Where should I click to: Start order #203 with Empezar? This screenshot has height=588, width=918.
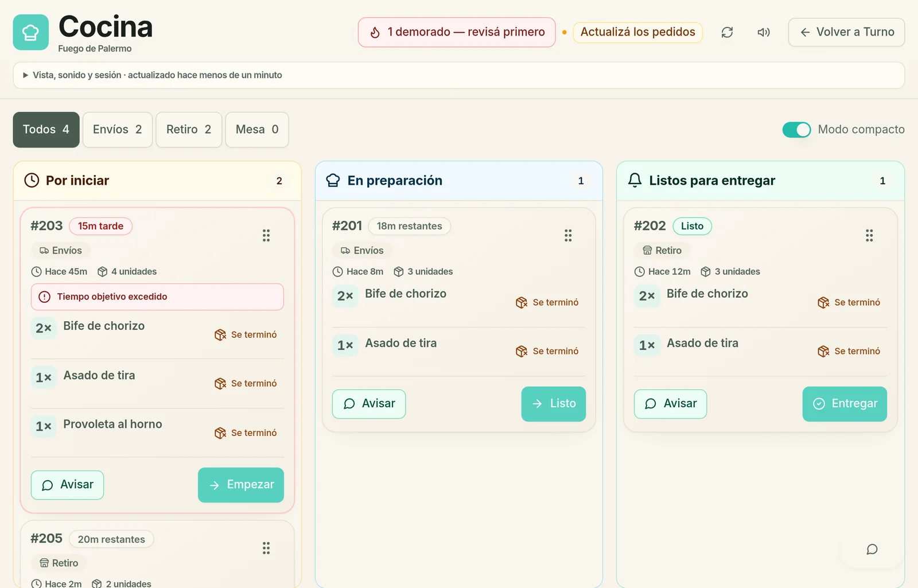[241, 485]
